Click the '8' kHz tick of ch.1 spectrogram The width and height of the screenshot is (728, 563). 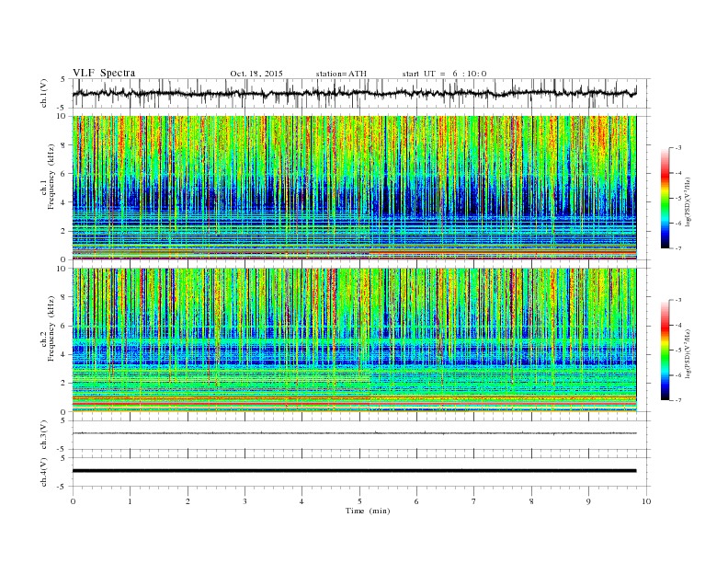[x=63, y=145]
